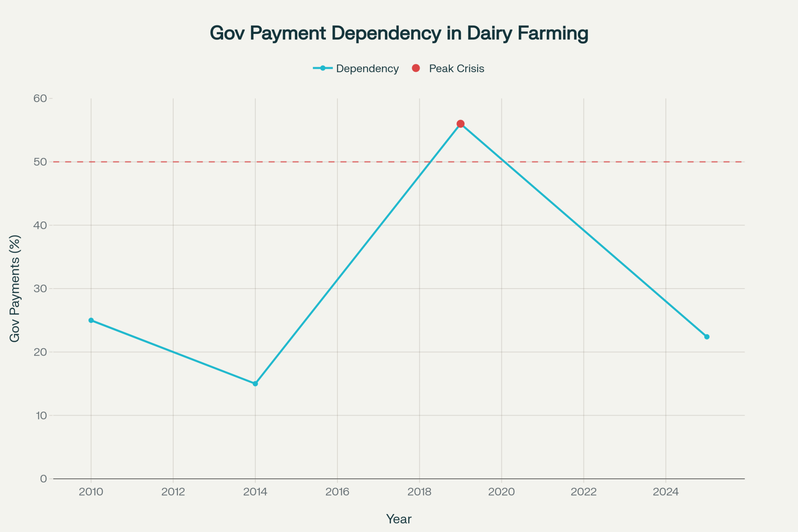Click the 2012 tick label on x-axis
The image size is (798, 532).
173,492
